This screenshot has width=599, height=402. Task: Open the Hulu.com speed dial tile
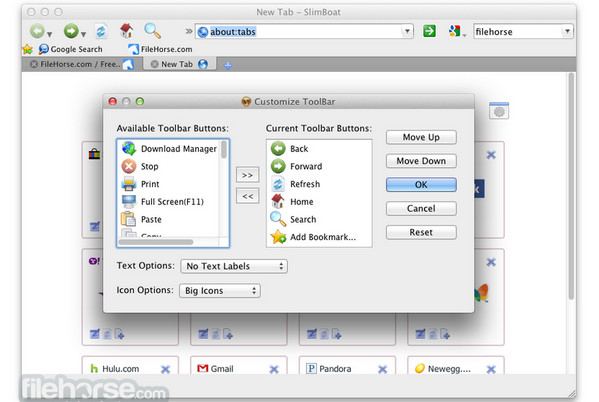pyautogui.click(x=121, y=369)
